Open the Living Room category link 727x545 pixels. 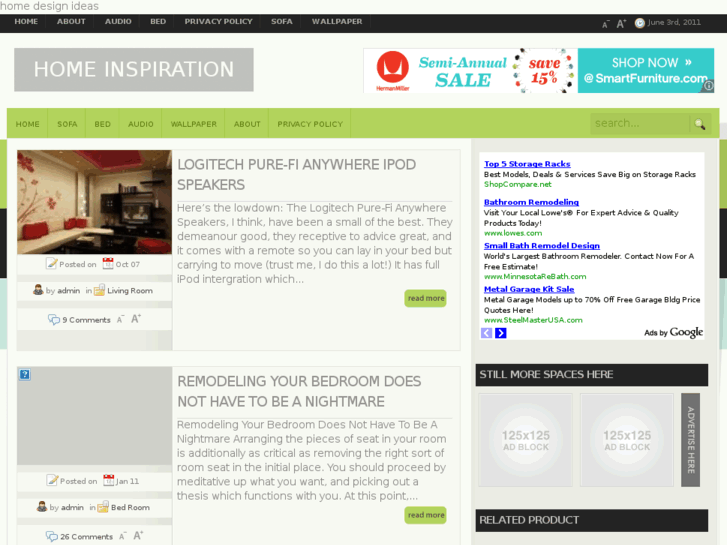point(130,290)
